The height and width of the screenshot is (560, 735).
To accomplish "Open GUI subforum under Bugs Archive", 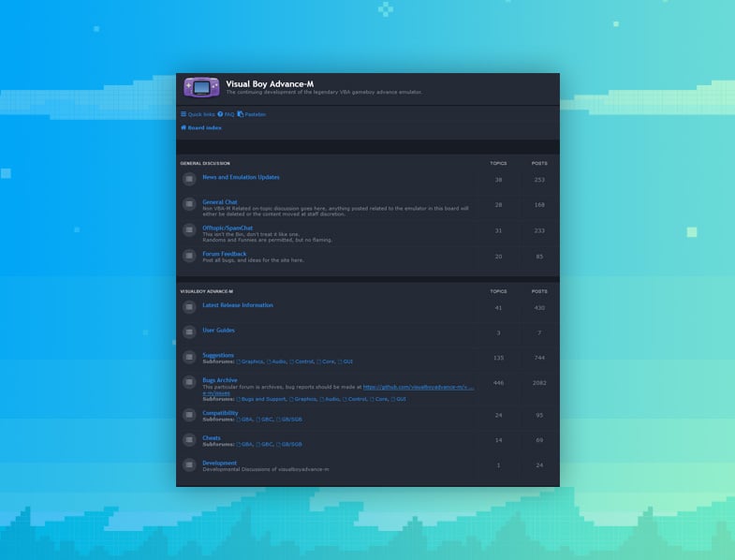I will (399, 399).
